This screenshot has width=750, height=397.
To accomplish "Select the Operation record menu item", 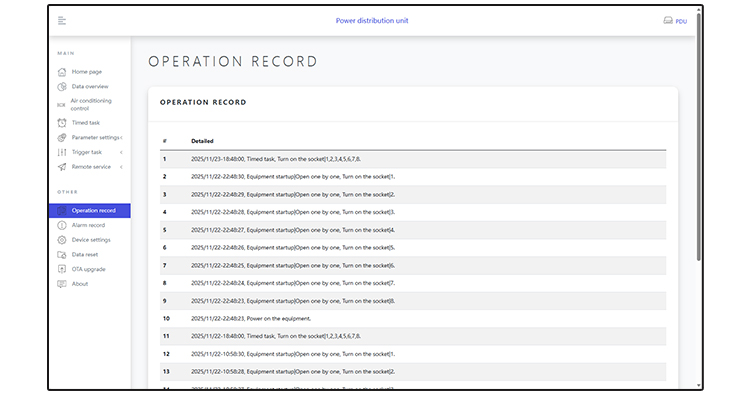I will pyautogui.click(x=89, y=210).
